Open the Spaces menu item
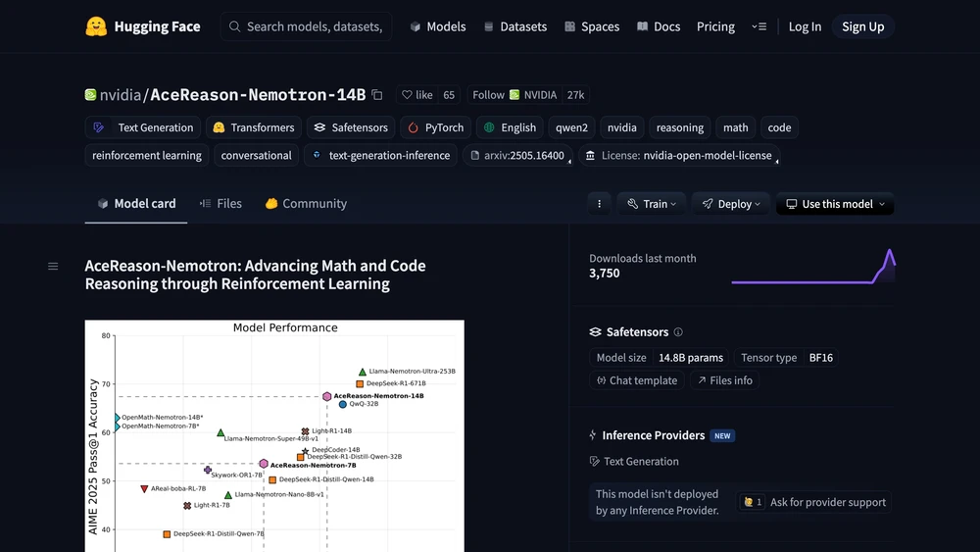 (592, 26)
